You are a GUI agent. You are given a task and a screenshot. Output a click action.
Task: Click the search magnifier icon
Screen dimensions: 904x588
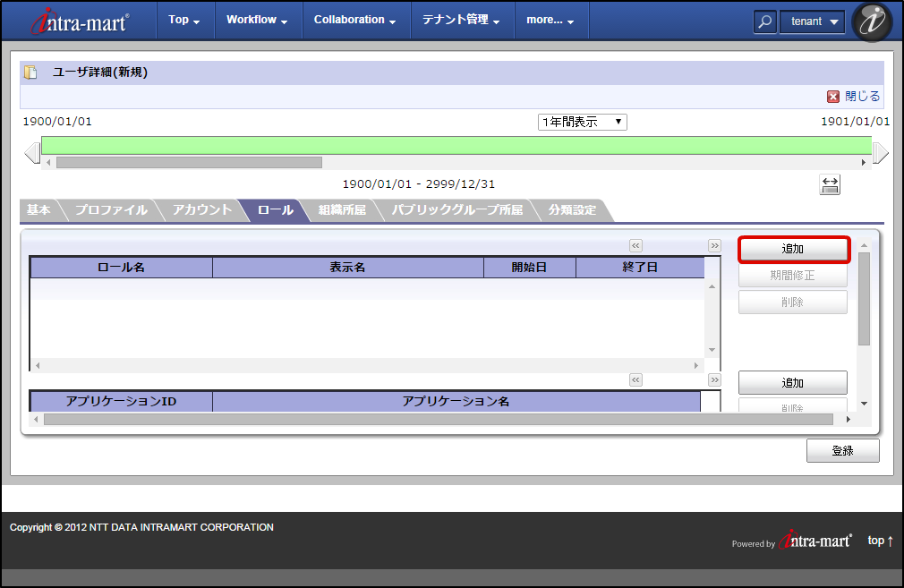764,22
